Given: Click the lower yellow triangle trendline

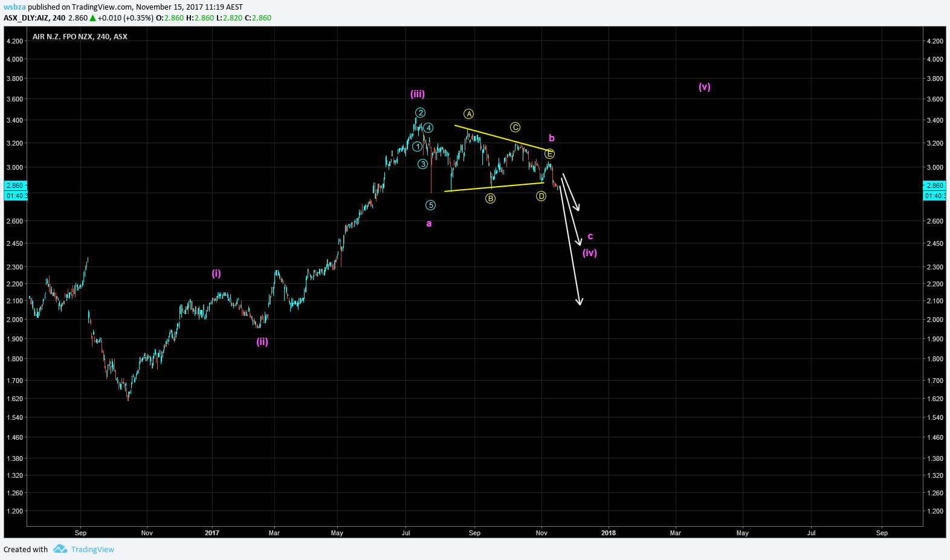Looking at the screenshot, I should (494, 187).
